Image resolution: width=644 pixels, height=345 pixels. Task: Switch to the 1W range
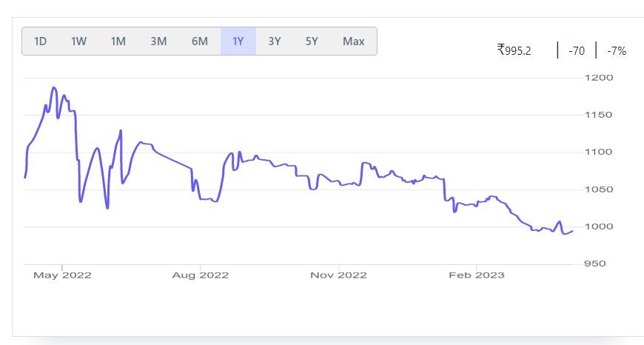coord(78,41)
